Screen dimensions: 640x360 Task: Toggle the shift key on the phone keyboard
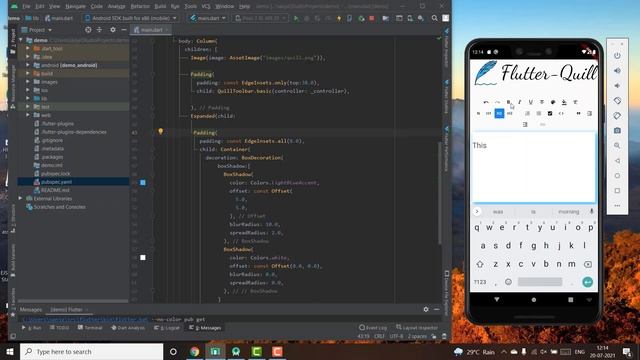(x=480, y=264)
